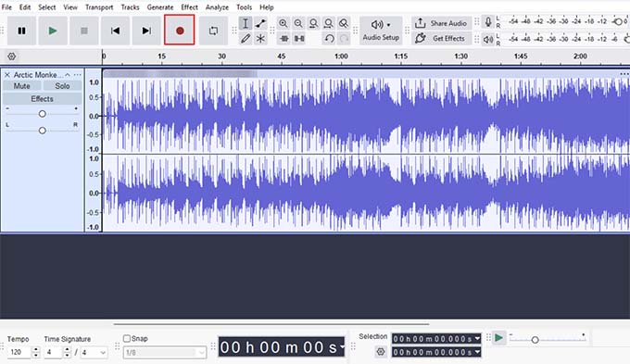Open the time display format dropdown
Screen dimensions: 630x364
342,346
